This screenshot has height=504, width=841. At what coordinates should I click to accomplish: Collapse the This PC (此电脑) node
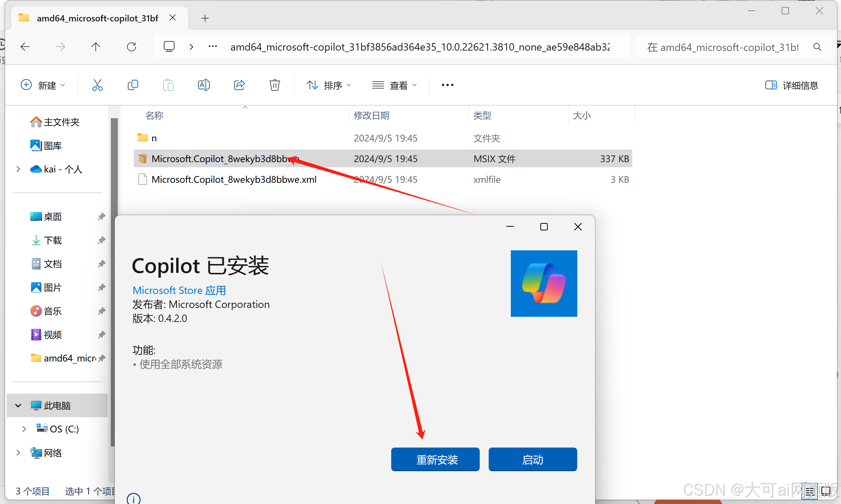(x=18, y=405)
